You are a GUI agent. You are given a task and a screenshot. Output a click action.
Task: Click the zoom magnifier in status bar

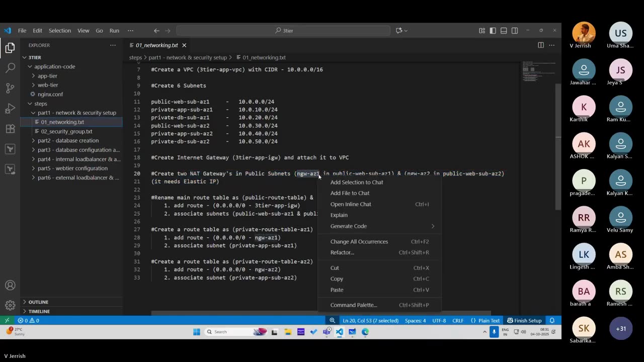coord(332,320)
